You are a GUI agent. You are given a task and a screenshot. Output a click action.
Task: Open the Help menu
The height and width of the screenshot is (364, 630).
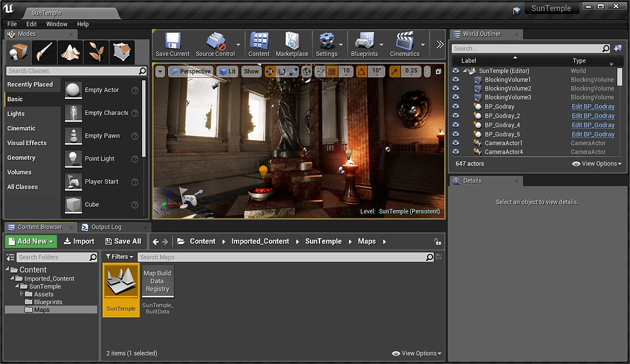tap(83, 24)
